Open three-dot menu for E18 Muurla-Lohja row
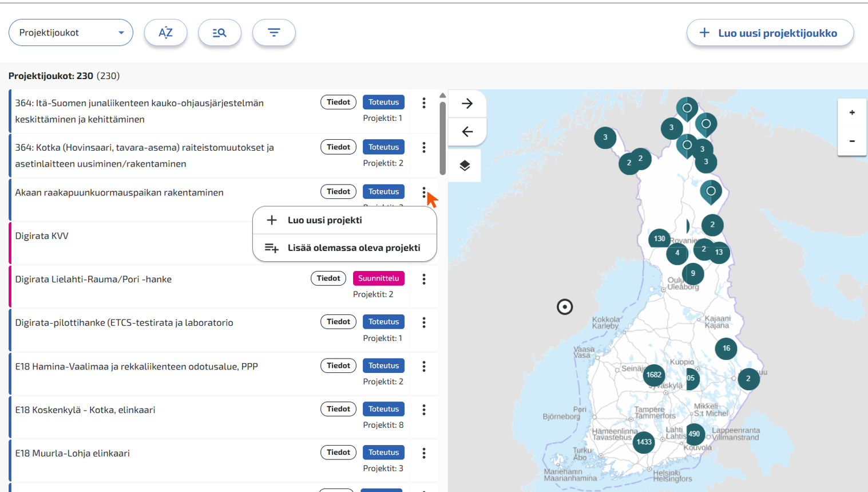This screenshot has height=492, width=868. coord(424,453)
